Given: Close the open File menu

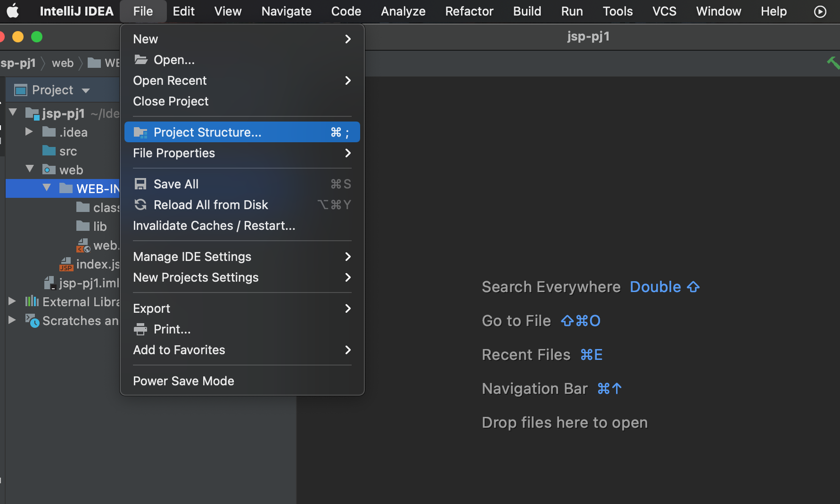Looking at the screenshot, I should pyautogui.click(x=143, y=11).
